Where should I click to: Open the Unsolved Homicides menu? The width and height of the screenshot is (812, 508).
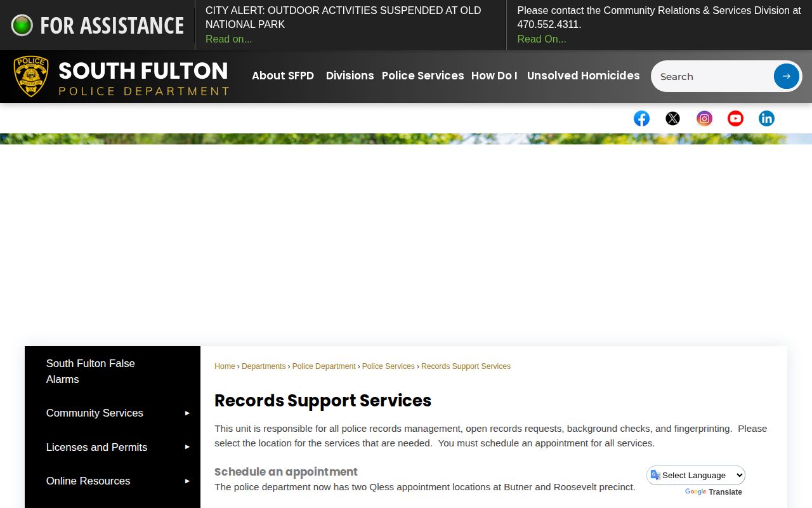pos(583,76)
